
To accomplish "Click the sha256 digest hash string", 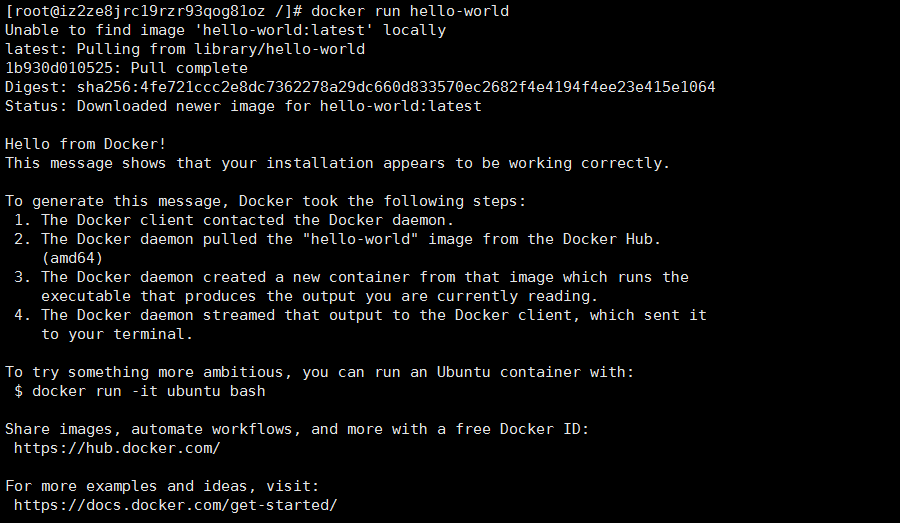I will pyautogui.click(x=396, y=87).
